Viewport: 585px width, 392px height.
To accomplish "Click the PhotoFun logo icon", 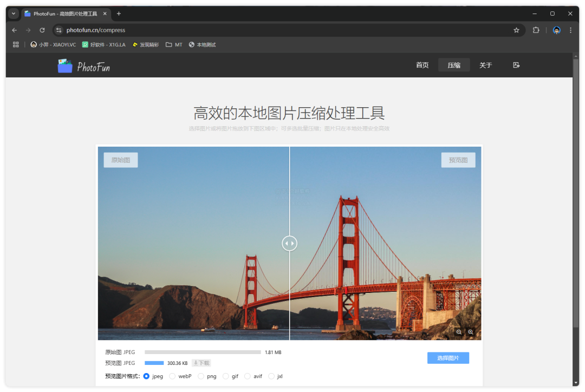I will coord(65,66).
